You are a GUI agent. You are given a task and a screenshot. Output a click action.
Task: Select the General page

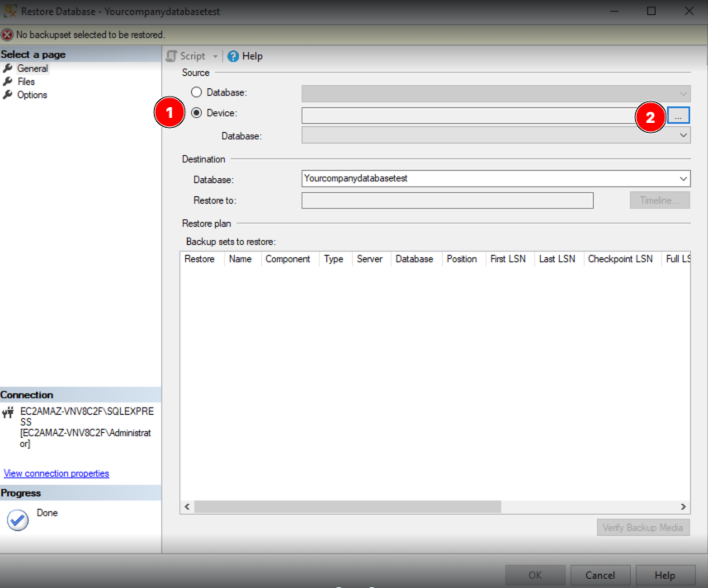32,68
